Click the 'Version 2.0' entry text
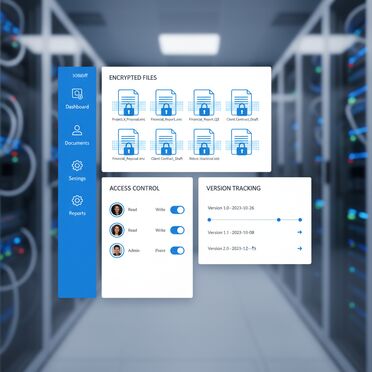Viewport: 372px width, 372px height. click(232, 248)
